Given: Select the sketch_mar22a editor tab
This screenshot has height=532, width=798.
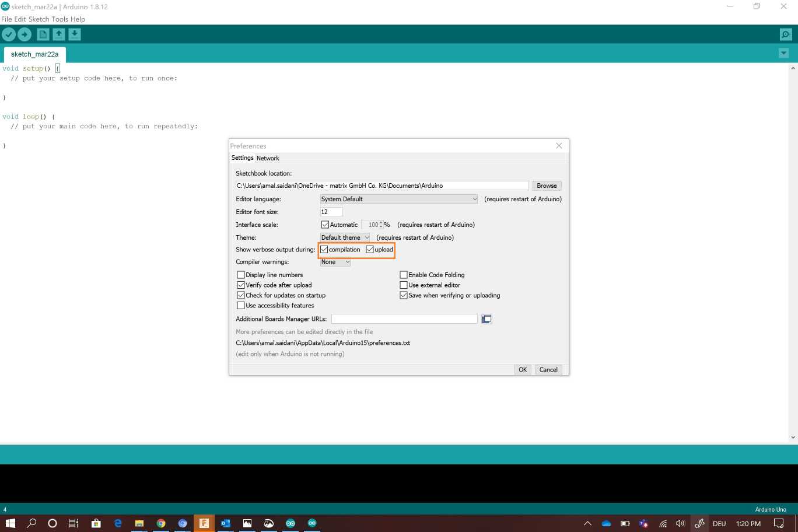Looking at the screenshot, I should (x=35, y=54).
